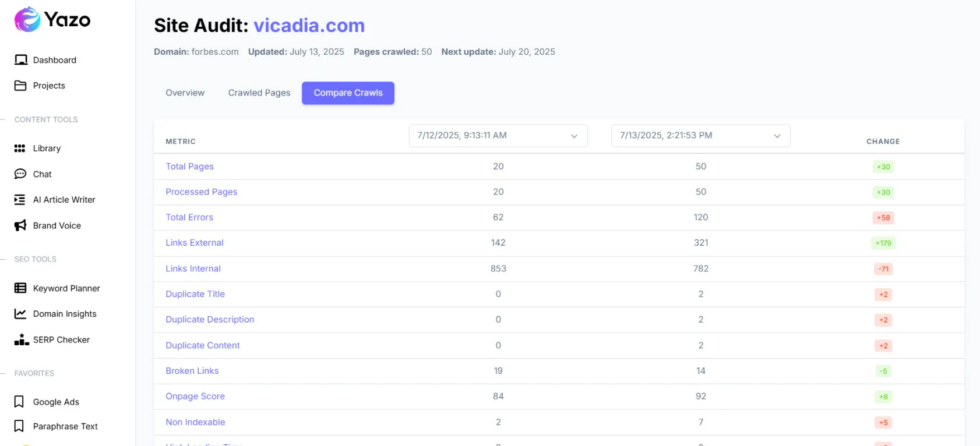Go to Library in sidebar
Screen dimensions: 980x446
(47, 148)
